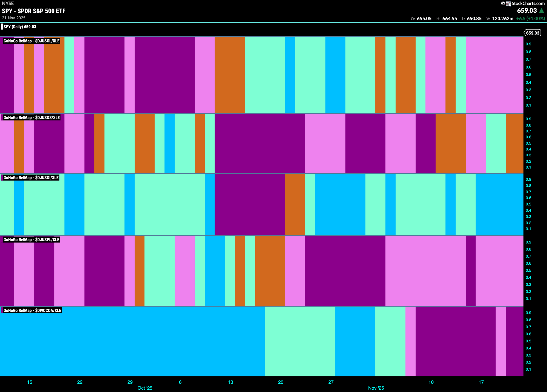Click the 21-Nov-2025 date text
Screen dimensions: 547x392
(14, 18)
